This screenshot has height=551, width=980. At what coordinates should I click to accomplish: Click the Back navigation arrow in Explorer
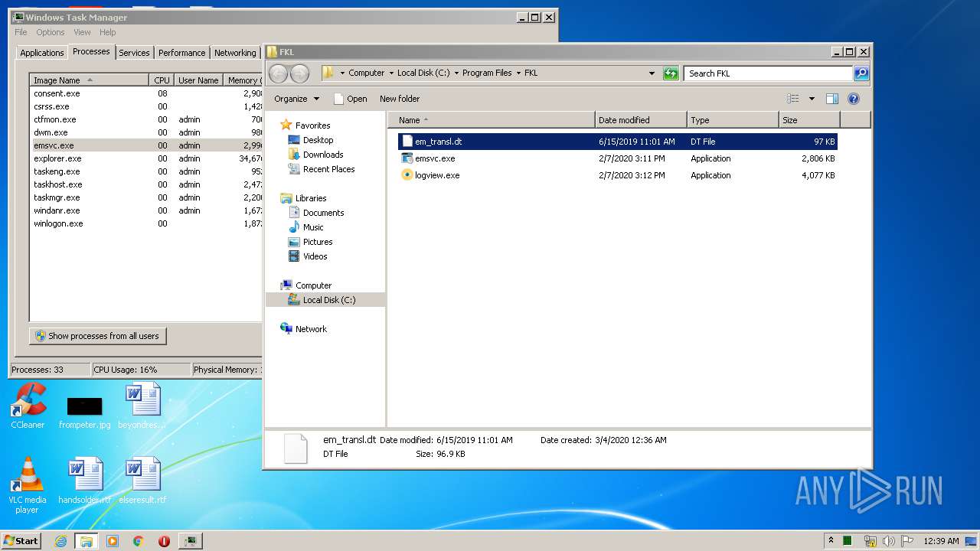coord(279,73)
